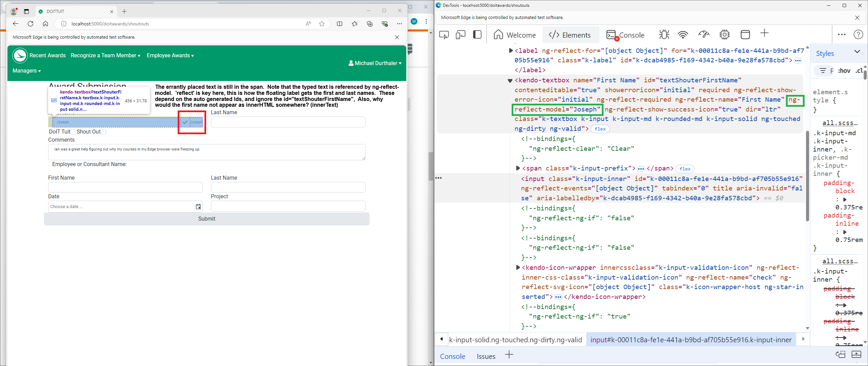868x366 pixels.
Task: Click the Project input field
Action: [288, 206]
